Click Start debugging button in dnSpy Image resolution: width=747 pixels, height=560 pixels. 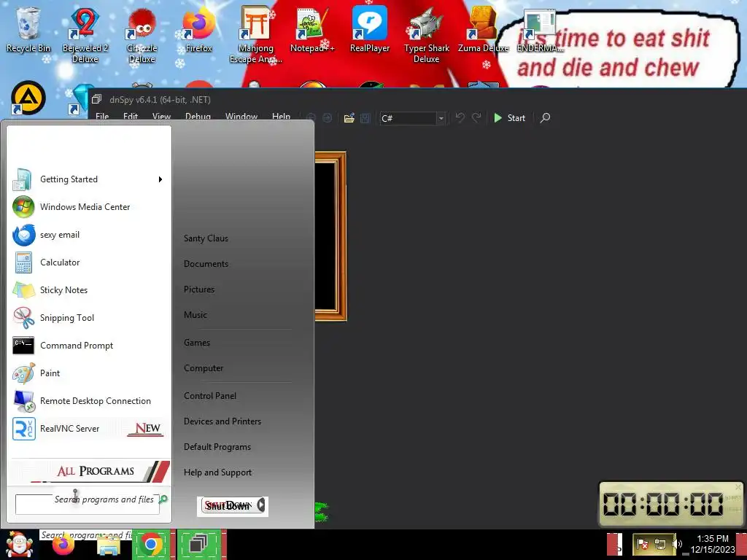coord(509,118)
